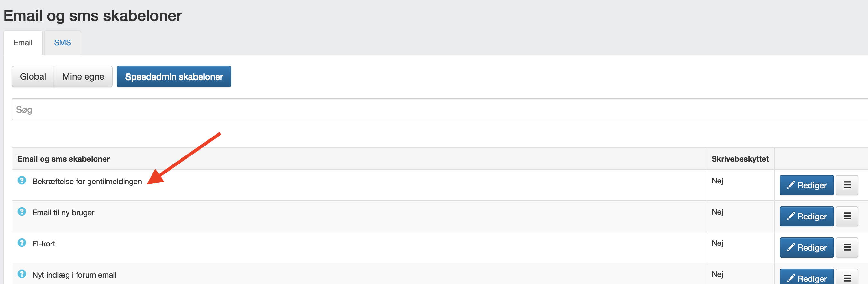The width and height of the screenshot is (868, 284).
Task: Open hamburger menu for Email til ny bruger
Action: [x=847, y=216]
